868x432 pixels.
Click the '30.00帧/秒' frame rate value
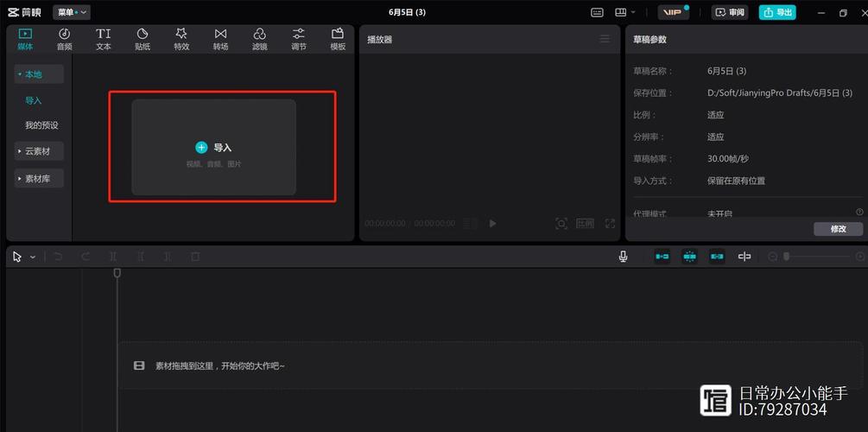[x=730, y=159]
